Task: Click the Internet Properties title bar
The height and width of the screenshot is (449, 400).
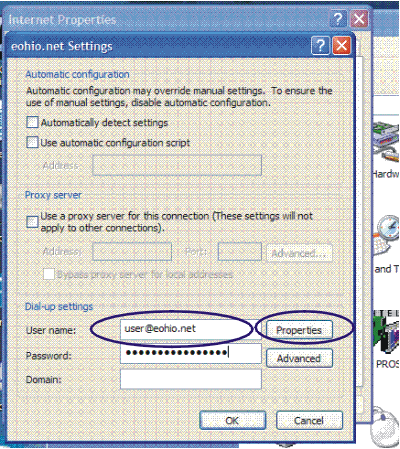Action: pos(167,19)
